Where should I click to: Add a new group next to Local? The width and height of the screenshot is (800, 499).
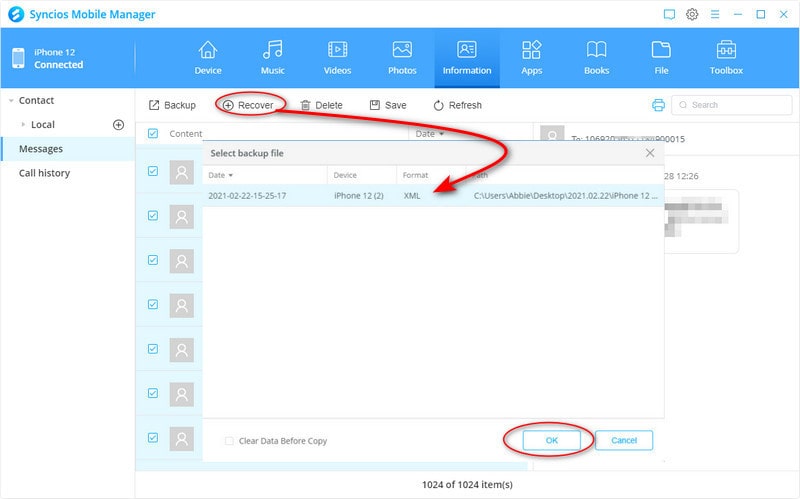pos(118,124)
